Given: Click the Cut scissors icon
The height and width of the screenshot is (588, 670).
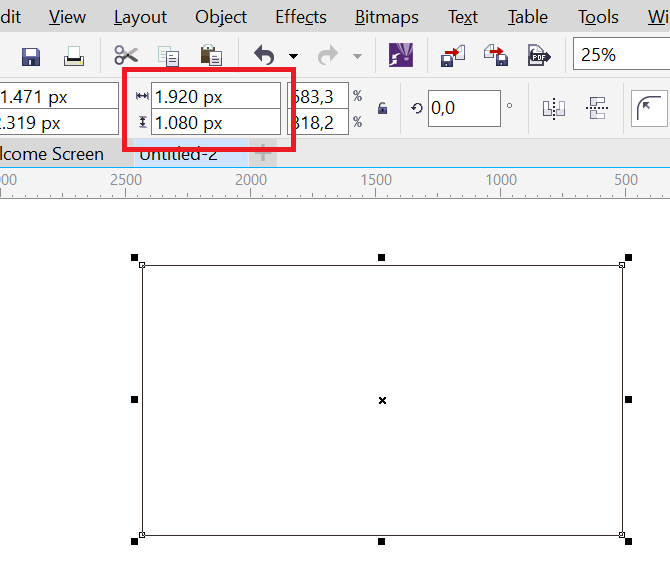Looking at the screenshot, I should (x=126, y=56).
